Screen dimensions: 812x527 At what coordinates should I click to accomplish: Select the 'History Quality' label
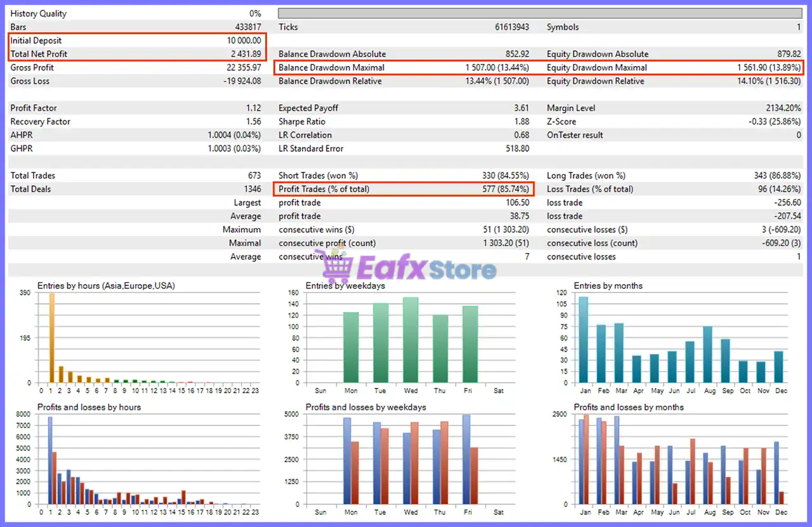38,13
